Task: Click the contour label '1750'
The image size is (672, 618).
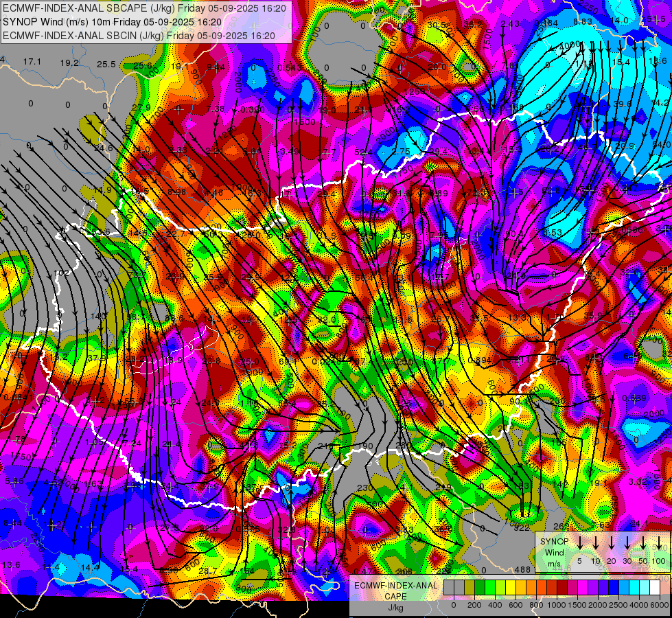Action: (x=21, y=457)
